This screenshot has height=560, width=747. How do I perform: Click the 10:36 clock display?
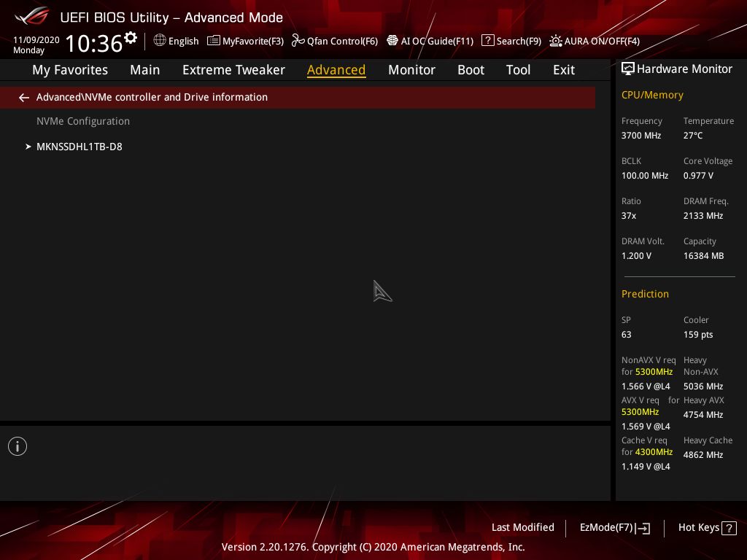[94, 43]
